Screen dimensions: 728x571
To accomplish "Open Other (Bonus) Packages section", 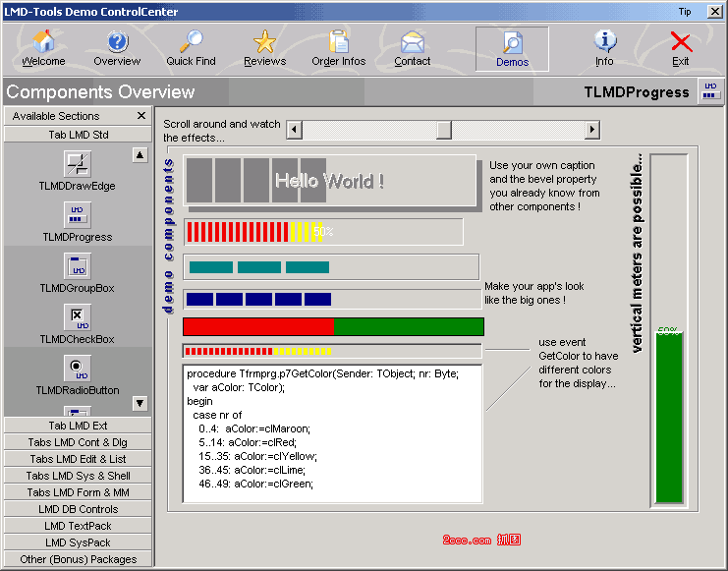I will tap(78, 559).
